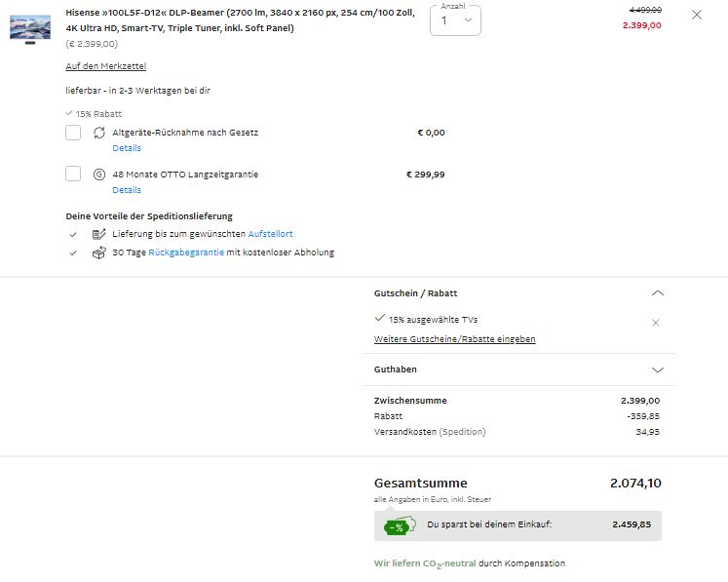Add item via Auf den Merkzettel
This screenshot has height=582, width=728.
(105, 65)
